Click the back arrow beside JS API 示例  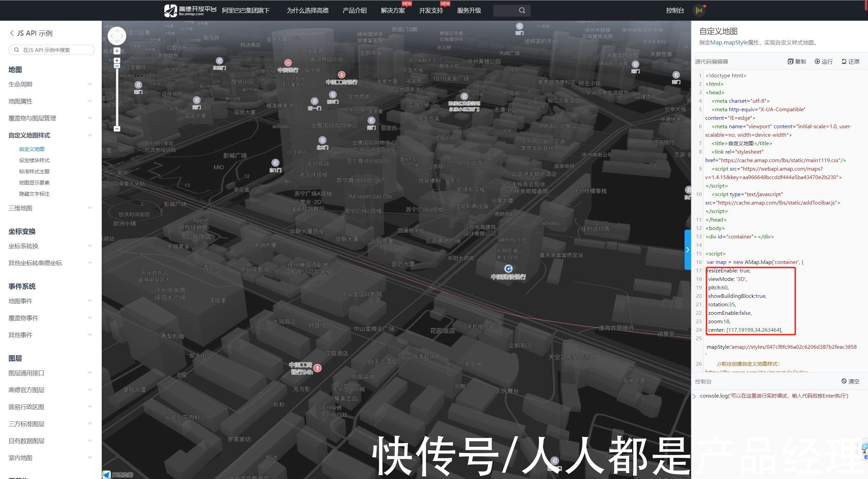12,33
